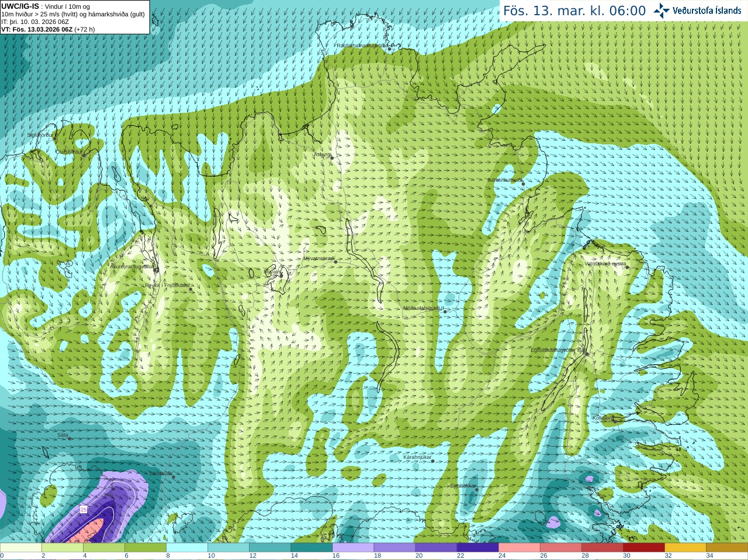Select the 14–16 m/s dark teal legend swatch
Viewport: 748px width, 560px height.
pyautogui.click(x=311, y=548)
